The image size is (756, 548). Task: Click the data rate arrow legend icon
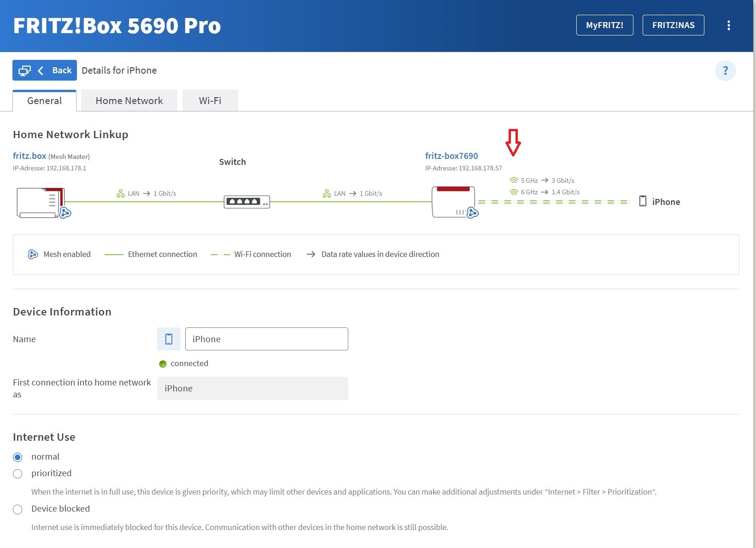[311, 254]
